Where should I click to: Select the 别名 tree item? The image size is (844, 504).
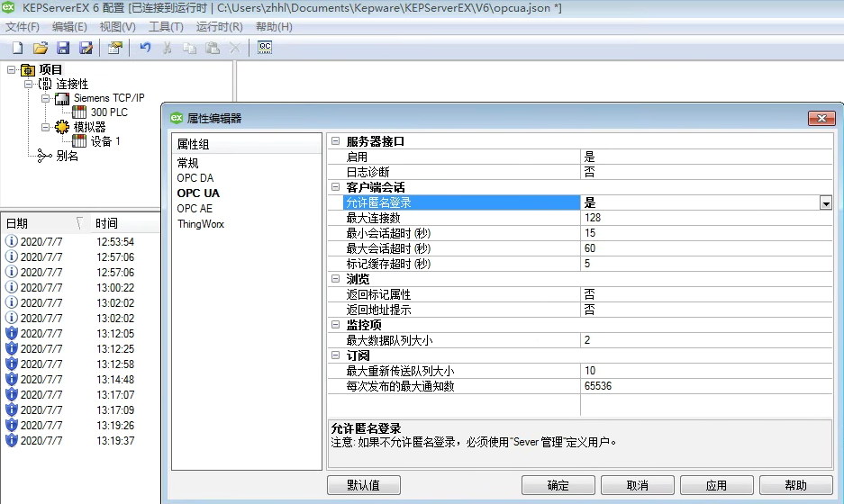click(x=67, y=156)
